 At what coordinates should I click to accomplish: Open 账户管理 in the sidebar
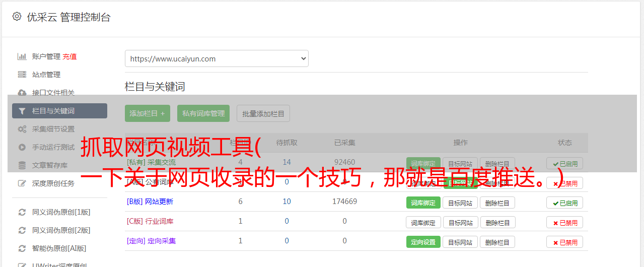[x=46, y=56]
